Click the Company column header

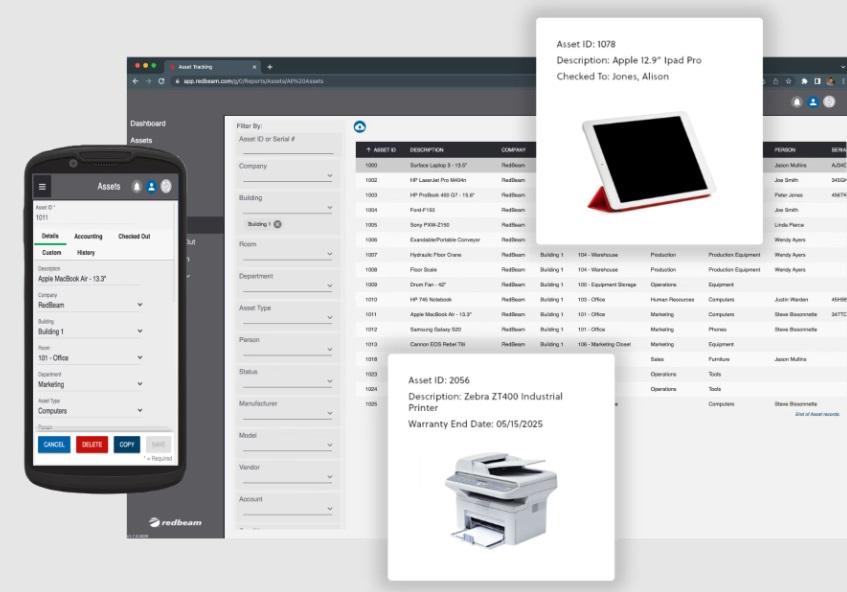click(513, 150)
